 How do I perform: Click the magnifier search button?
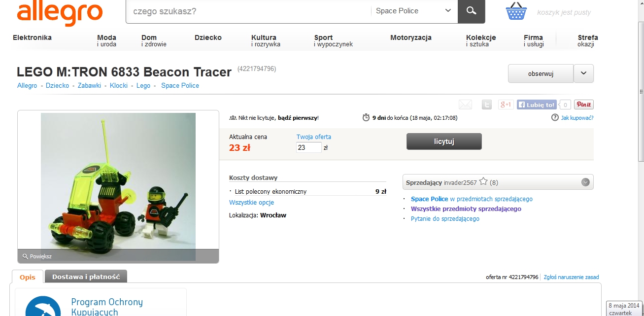pos(471,11)
